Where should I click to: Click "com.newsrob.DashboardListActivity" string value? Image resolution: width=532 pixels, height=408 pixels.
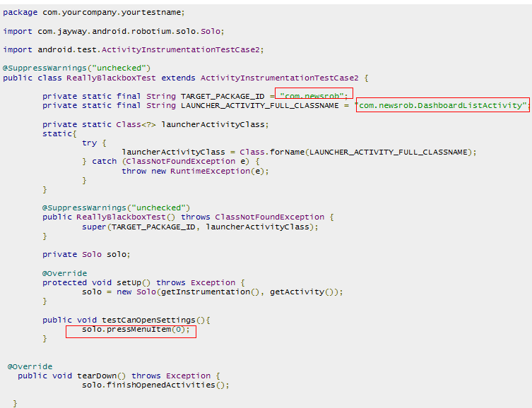[441, 105]
